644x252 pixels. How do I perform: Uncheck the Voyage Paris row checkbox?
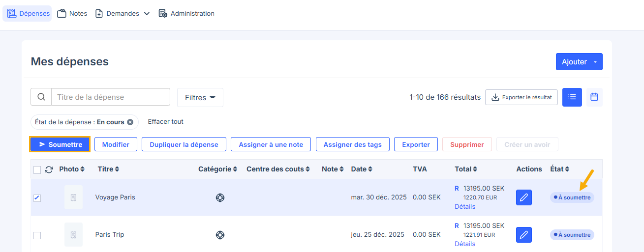(37, 198)
